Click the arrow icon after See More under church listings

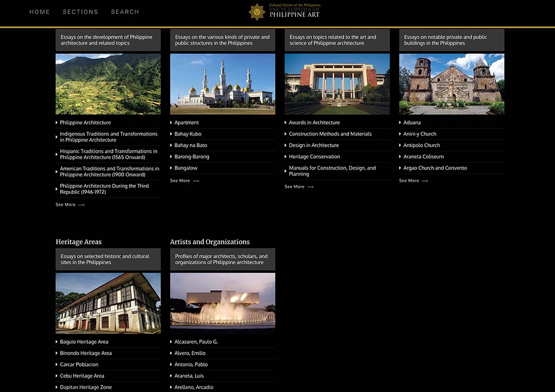[x=425, y=180]
